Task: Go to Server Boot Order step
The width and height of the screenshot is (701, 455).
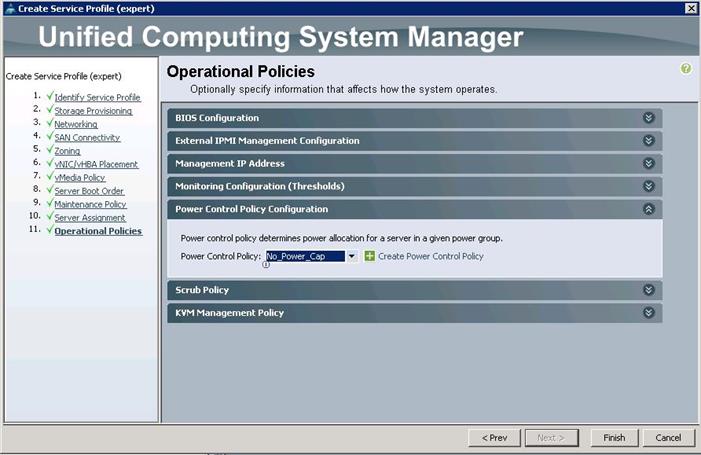Action: [x=89, y=191]
